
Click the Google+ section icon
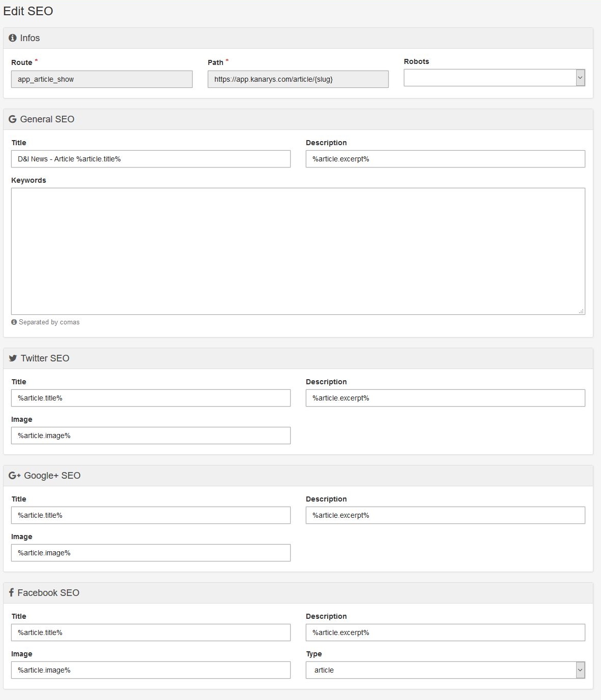tap(15, 476)
